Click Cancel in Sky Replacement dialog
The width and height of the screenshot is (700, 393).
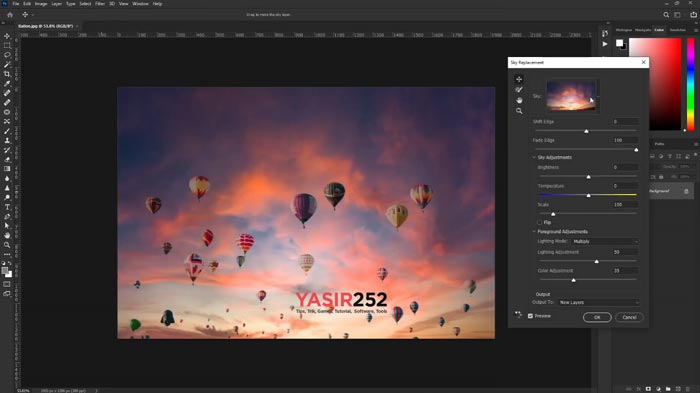coord(629,317)
